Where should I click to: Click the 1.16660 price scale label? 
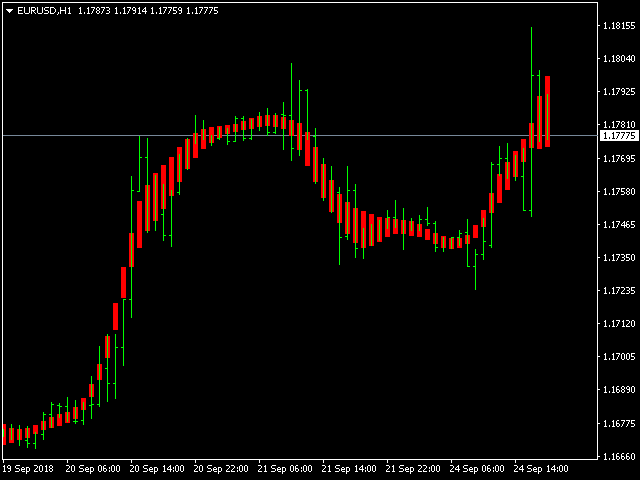[619, 456]
